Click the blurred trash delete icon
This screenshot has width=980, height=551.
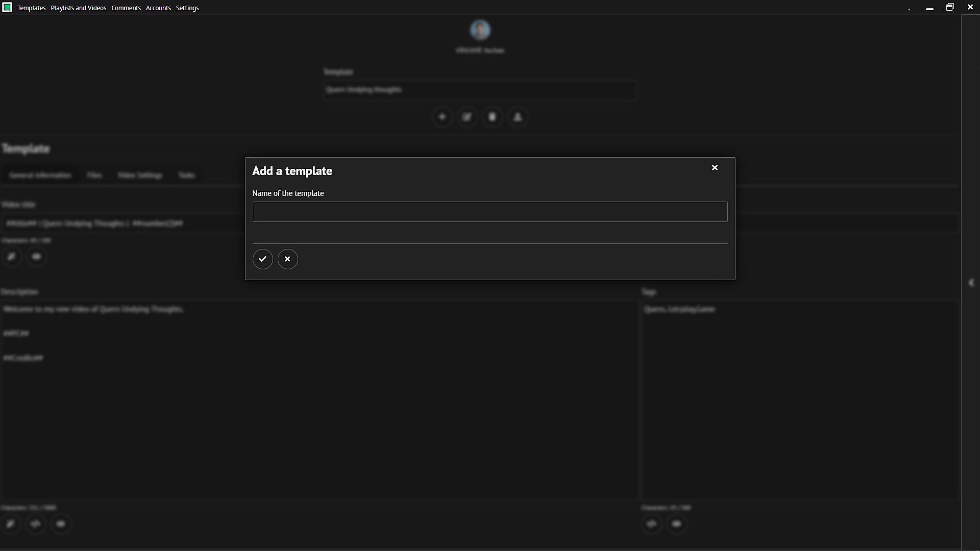click(492, 117)
